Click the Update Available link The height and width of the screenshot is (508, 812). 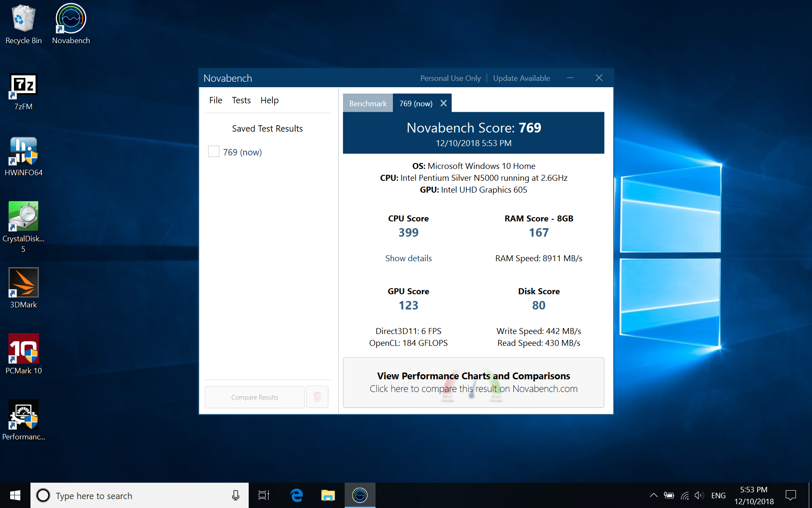click(521, 78)
